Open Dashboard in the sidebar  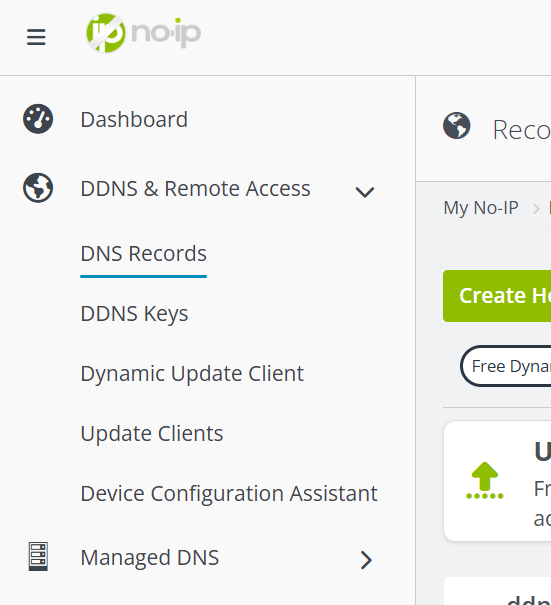[x=134, y=119]
